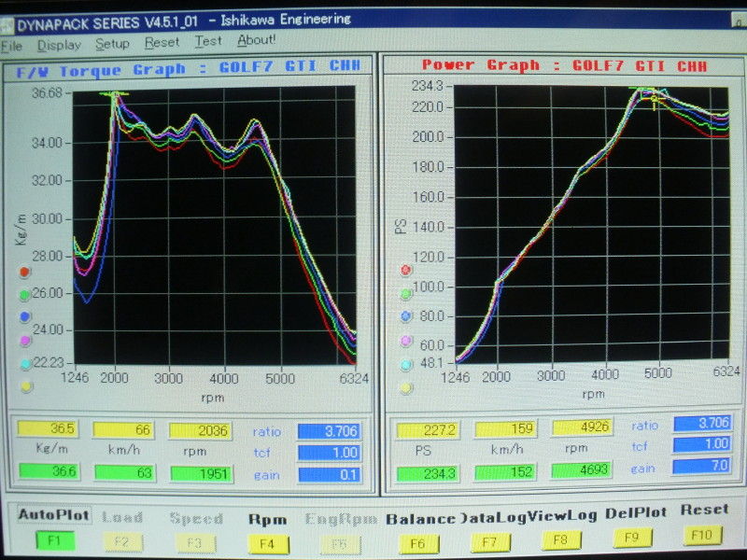
Task: Select the power gain field 7.0
Action: [702, 466]
